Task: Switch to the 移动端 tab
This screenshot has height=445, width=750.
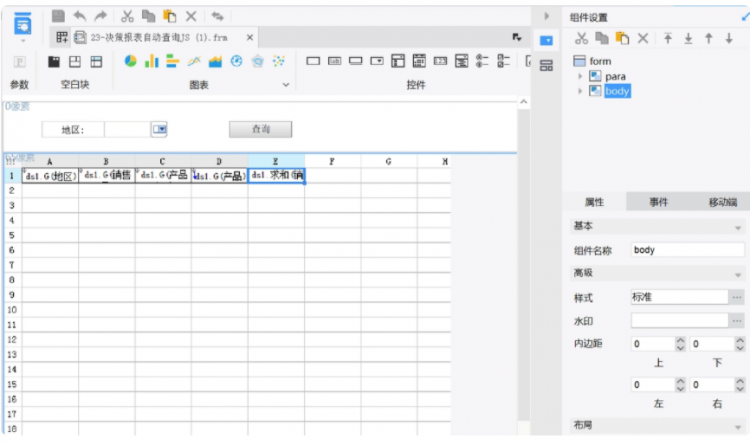Action: [x=722, y=202]
